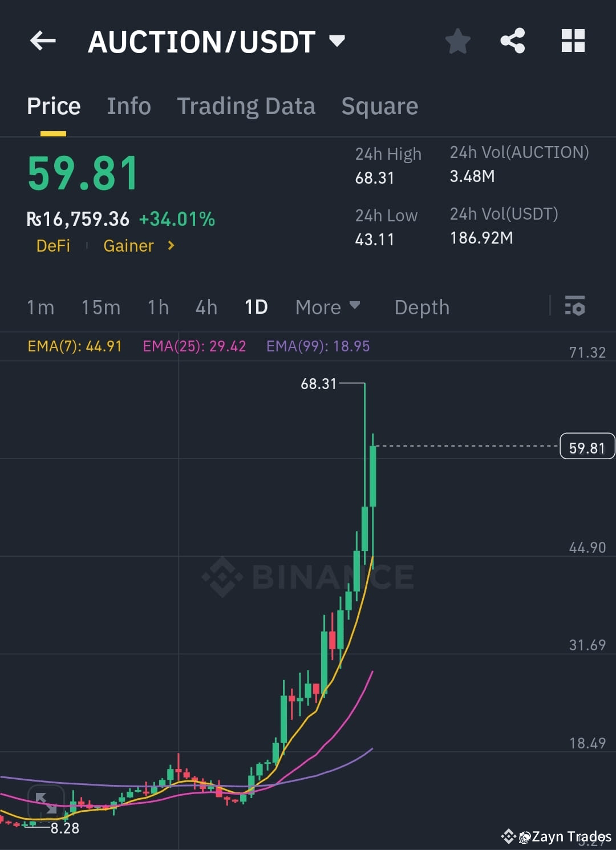
Task: Switch to the Trading Data tab
Action: (x=246, y=106)
